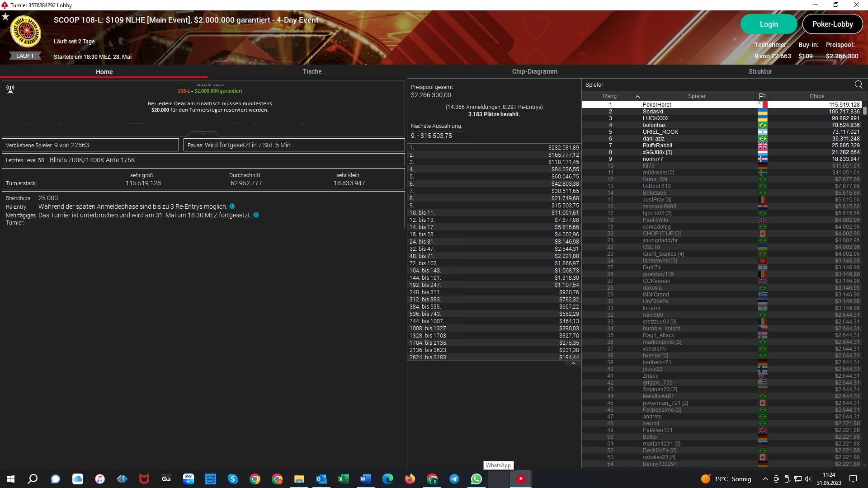868x488 pixels.
Task: Open the Tische tab
Action: tap(312, 71)
